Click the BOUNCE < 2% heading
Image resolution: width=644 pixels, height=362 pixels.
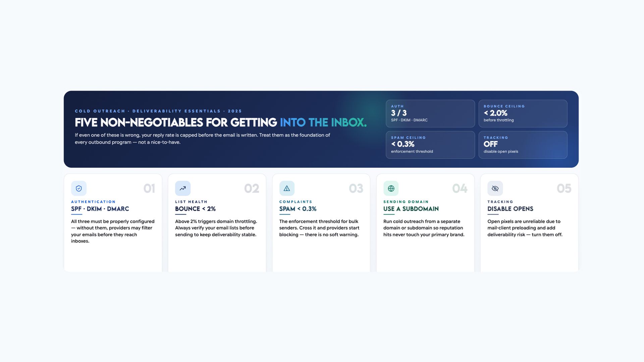(x=195, y=209)
